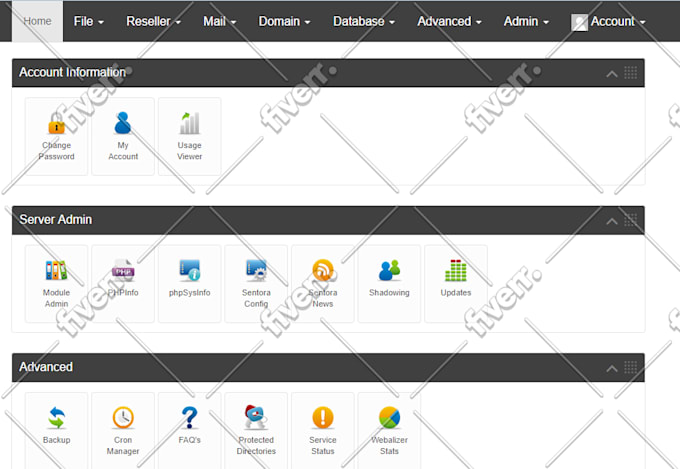Open Sentora Config settings

pyautogui.click(x=256, y=284)
